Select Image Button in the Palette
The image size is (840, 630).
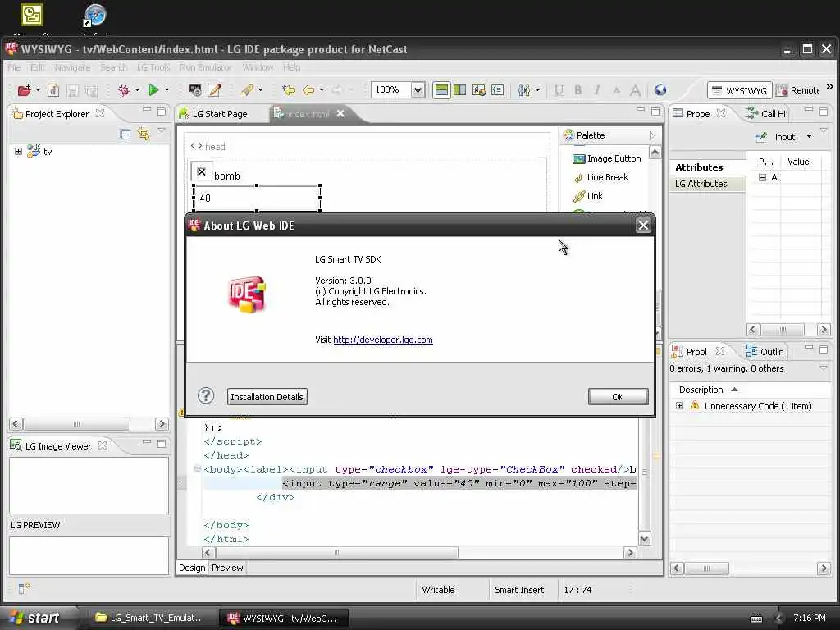[606, 158]
